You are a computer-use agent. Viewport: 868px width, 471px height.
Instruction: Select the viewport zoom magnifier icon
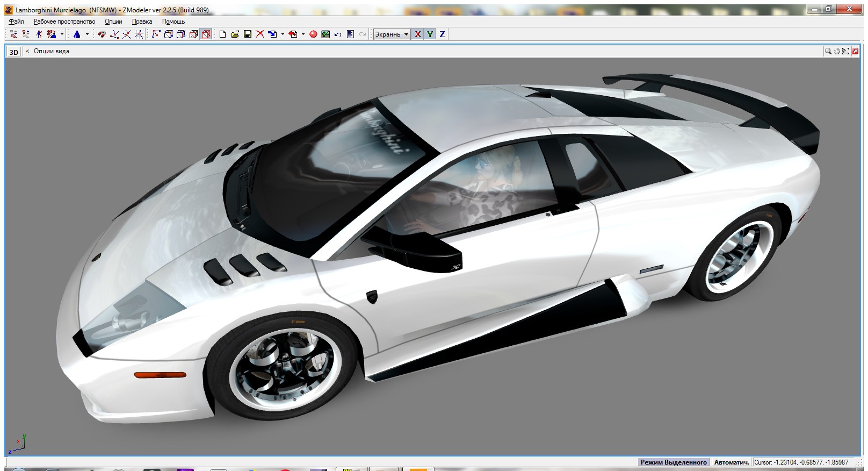point(828,51)
